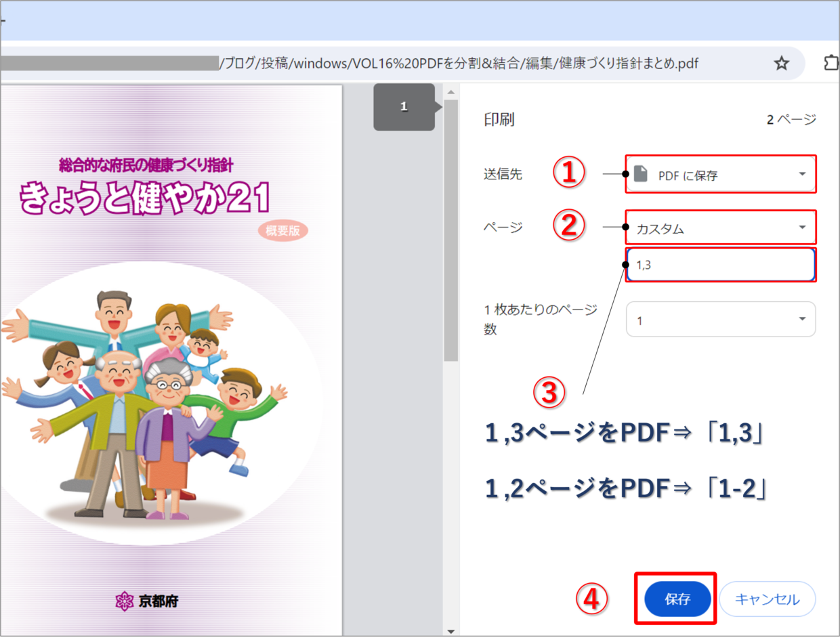Click the pink 概要版 badge on the cover

coord(282,230)
